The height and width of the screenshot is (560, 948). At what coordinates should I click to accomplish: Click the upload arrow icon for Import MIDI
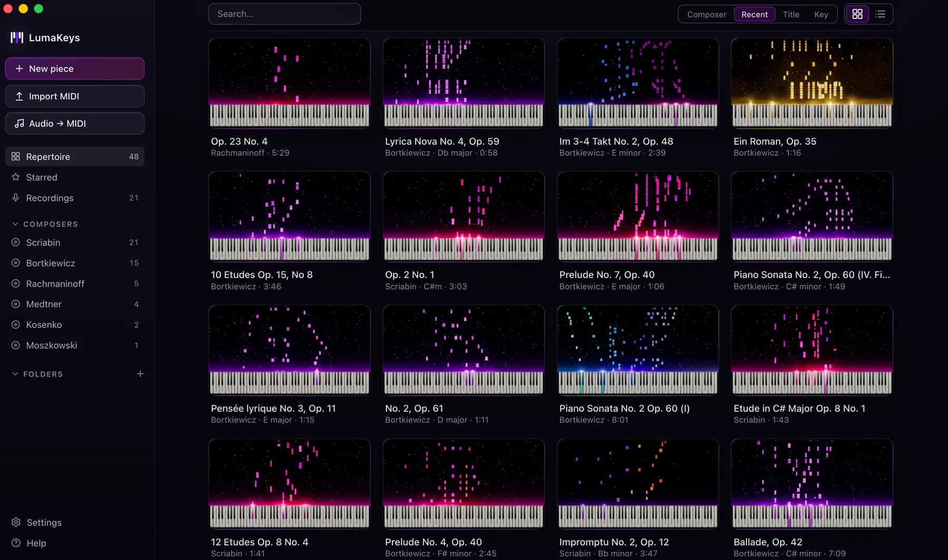19,96
